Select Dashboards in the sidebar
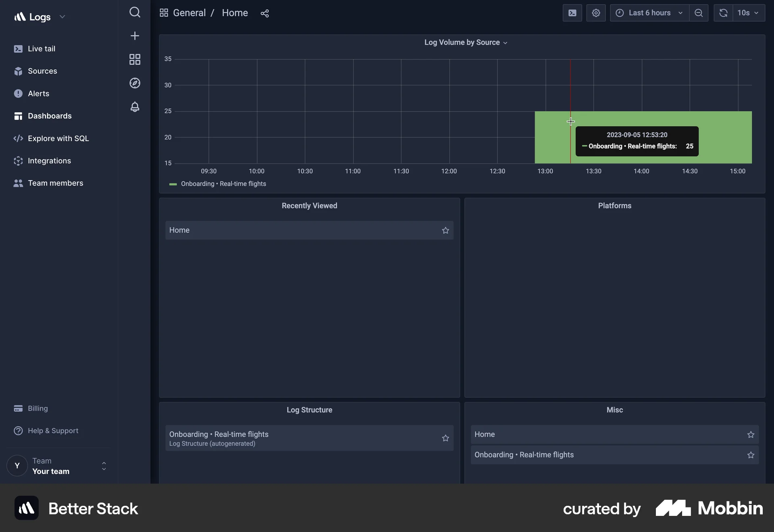Image resolution: width=774 pixels, height=532 pixels. click(x=50, y=116)
